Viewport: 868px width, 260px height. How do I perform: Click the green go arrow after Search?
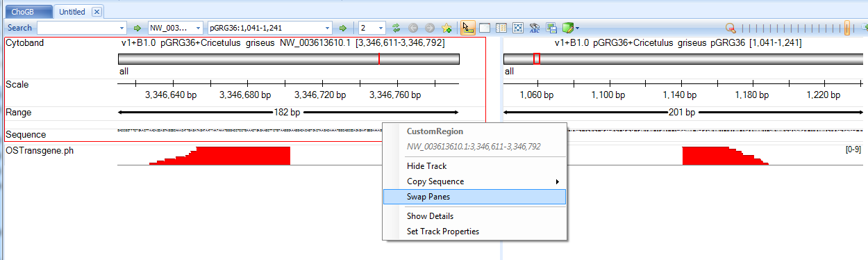click(x=137, y=28)
